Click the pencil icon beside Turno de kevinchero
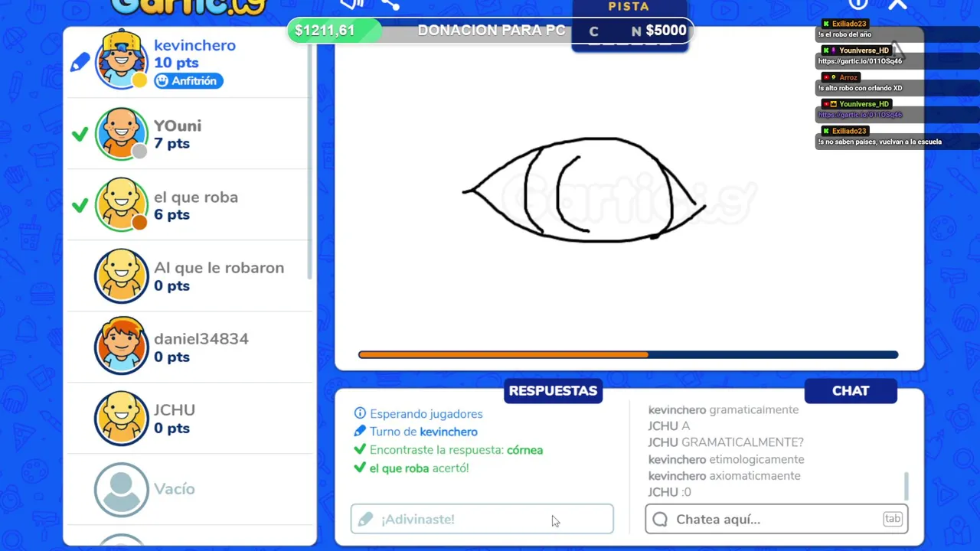 click(360, 432)
